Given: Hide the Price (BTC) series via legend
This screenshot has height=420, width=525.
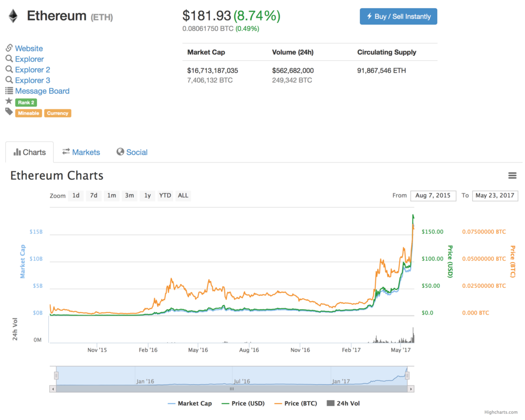Looking at the screenshot, I should tap(296, 404).
